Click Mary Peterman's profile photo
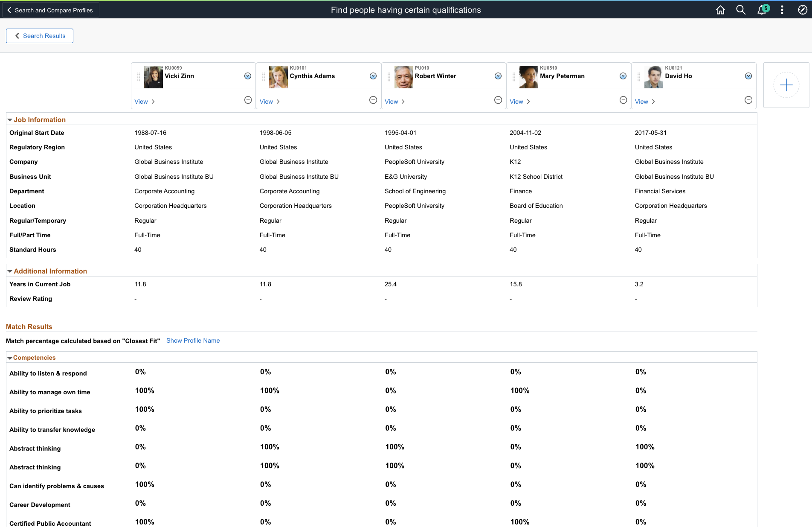Viewport: 812px width, 527px height. click(529, 77)
